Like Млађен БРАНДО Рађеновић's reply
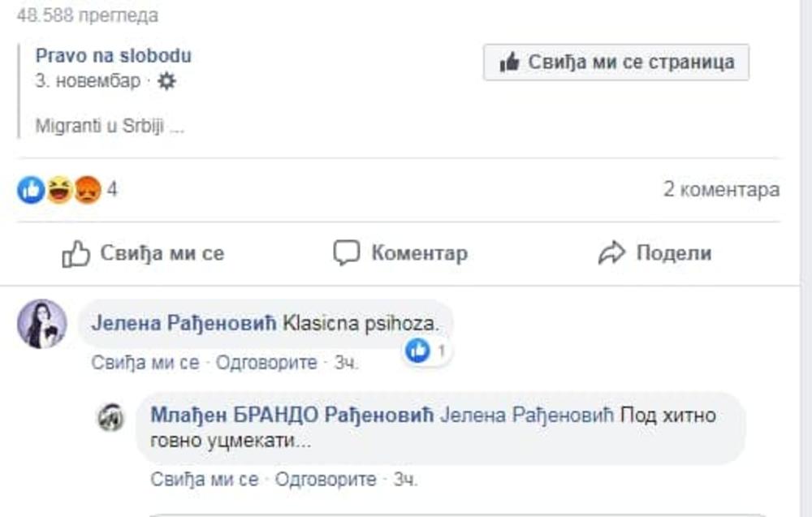The height and width of the screenshot is (517, 812). pyautogui.click(x=205, y=480)
